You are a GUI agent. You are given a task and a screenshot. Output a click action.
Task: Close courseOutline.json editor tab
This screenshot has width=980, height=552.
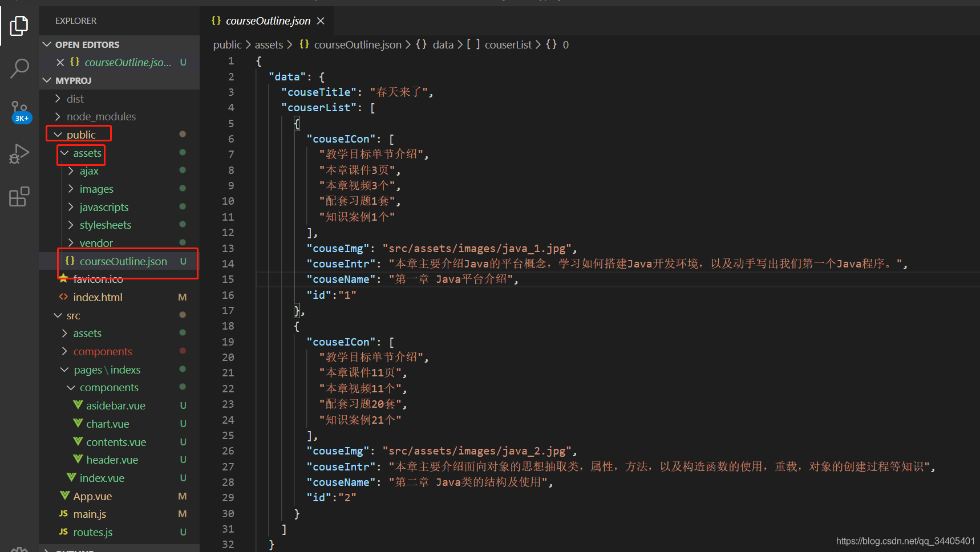pos(321,21)
